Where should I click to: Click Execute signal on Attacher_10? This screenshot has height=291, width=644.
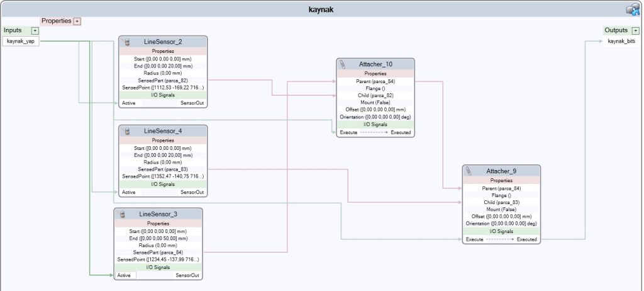(348, 132)
